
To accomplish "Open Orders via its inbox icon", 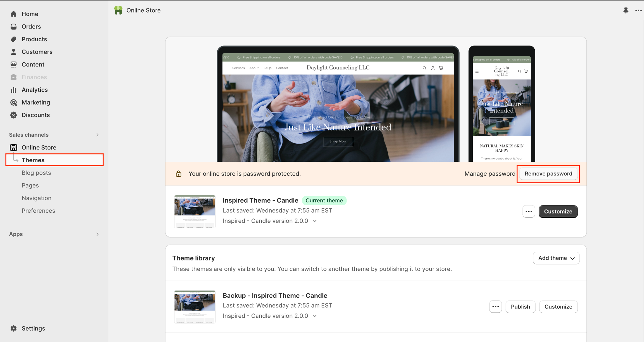I will click(13, 27).
